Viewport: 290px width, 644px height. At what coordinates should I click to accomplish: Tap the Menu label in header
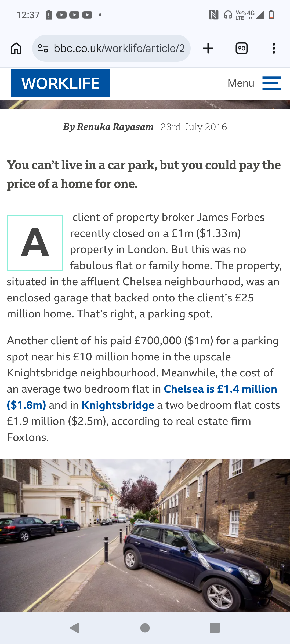point(241,83)
